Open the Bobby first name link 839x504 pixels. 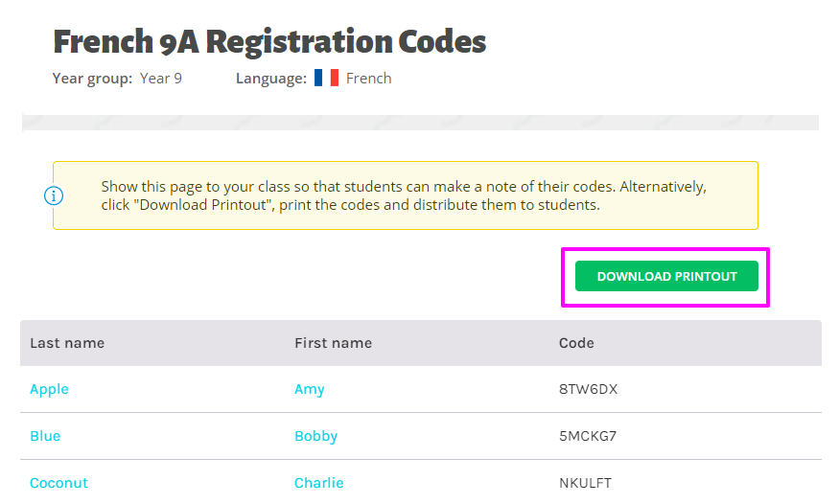click(315, 436)
